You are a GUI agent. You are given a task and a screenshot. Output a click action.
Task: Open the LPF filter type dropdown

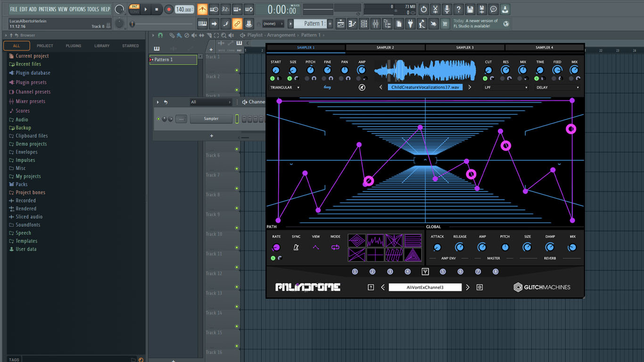(505, 88)
